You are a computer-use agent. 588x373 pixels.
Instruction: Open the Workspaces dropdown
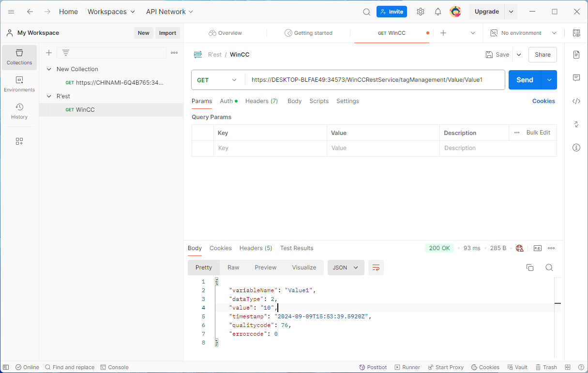pos(112,12)
